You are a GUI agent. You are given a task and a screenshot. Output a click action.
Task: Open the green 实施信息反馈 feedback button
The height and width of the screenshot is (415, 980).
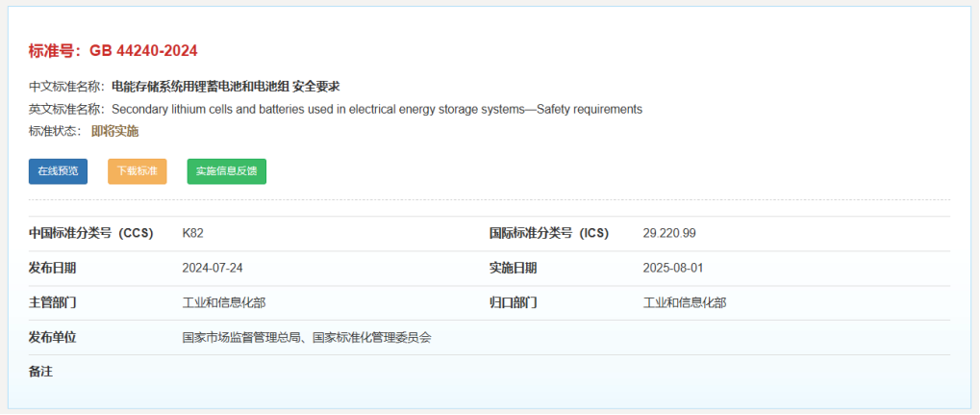pos(227,171)
